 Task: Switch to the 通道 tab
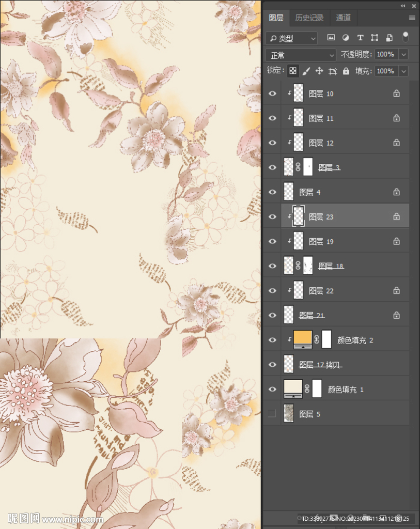pyautogui.click(x=344, y=18)
